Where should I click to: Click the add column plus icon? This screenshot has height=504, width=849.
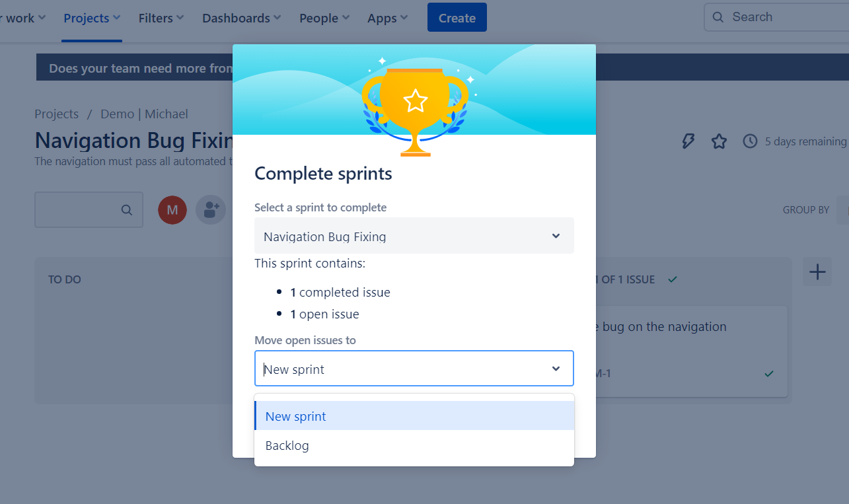tap(817, 271)
